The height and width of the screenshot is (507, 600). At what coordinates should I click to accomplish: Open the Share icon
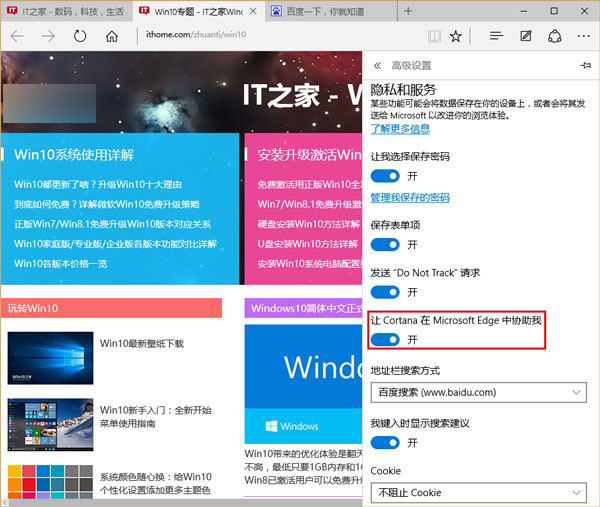(x=555, y=36)
